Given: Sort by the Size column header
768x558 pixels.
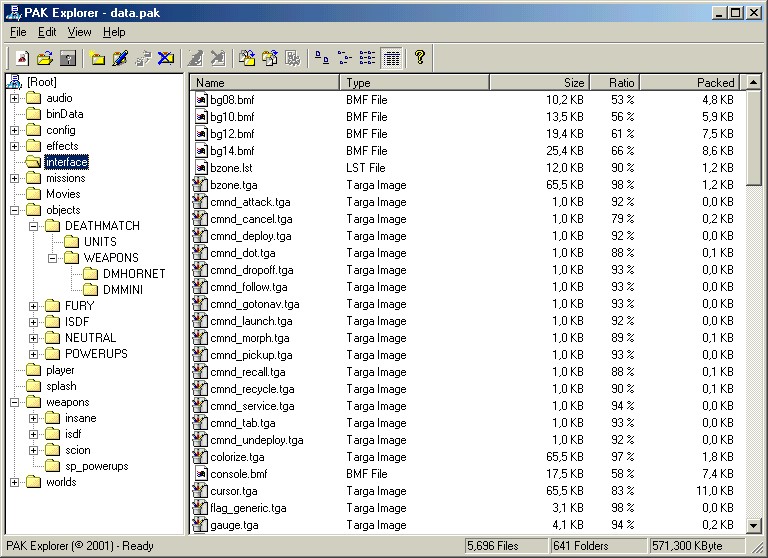Looking at the screenshot, I should (540, 82).
